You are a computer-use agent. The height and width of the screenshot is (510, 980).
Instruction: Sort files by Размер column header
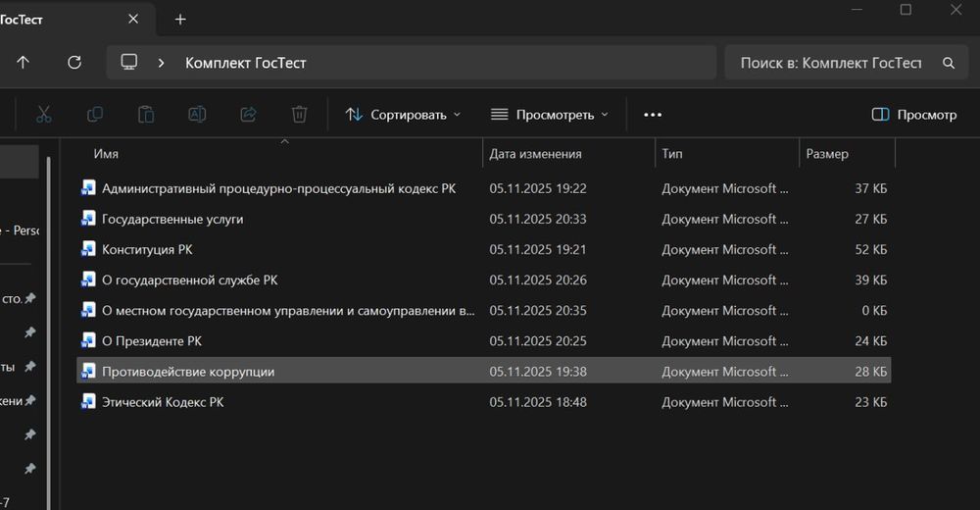point(827,154)
